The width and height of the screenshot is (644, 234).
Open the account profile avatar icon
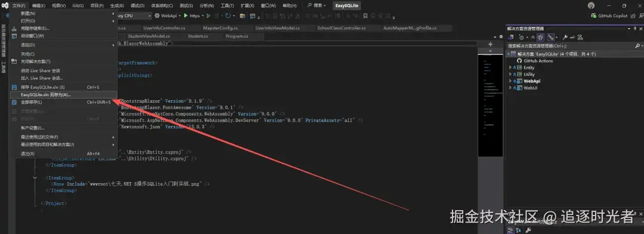[x=591, y=6]
